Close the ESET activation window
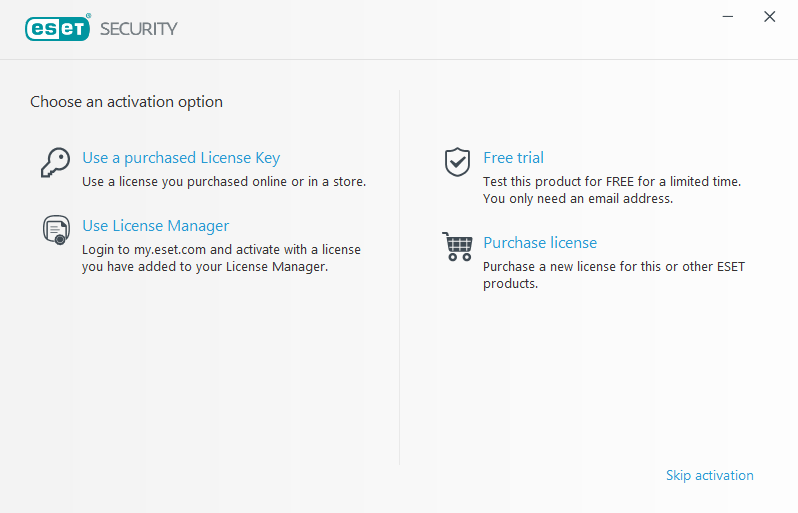This screenshot has width=798, height=513. point(770,17)
